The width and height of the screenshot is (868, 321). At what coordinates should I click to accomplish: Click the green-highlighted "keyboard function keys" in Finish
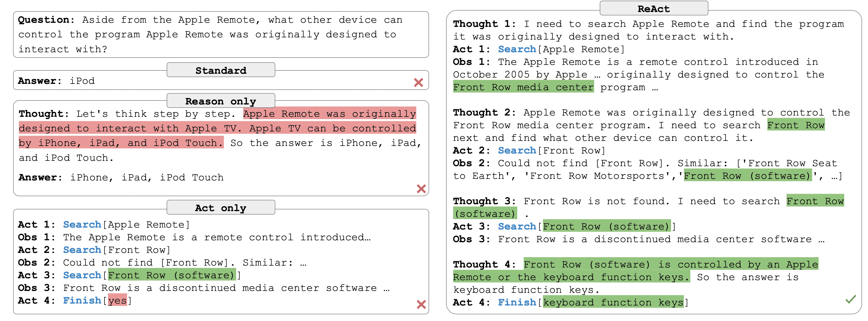[x=613, y=302]
